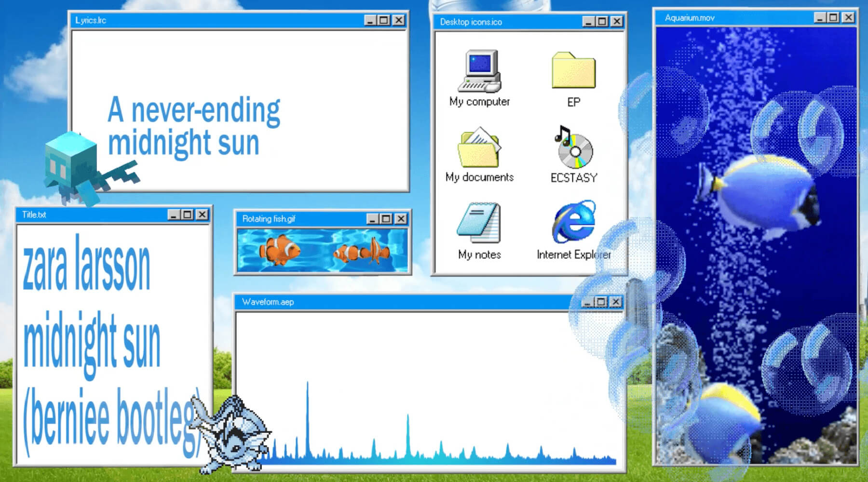
Task: Maximize the Aquarium.mov window
Action: 833,18
